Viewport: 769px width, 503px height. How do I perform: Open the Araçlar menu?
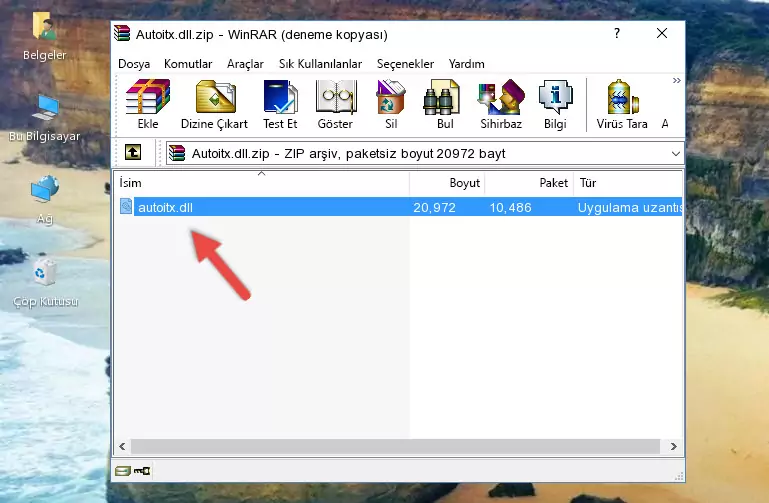[x=245, y=64]
